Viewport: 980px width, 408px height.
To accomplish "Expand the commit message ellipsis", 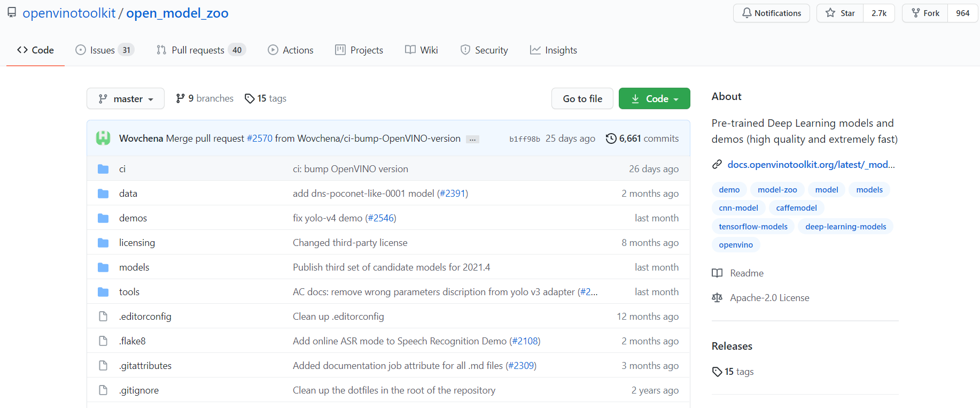I will (x=472, y=140).
